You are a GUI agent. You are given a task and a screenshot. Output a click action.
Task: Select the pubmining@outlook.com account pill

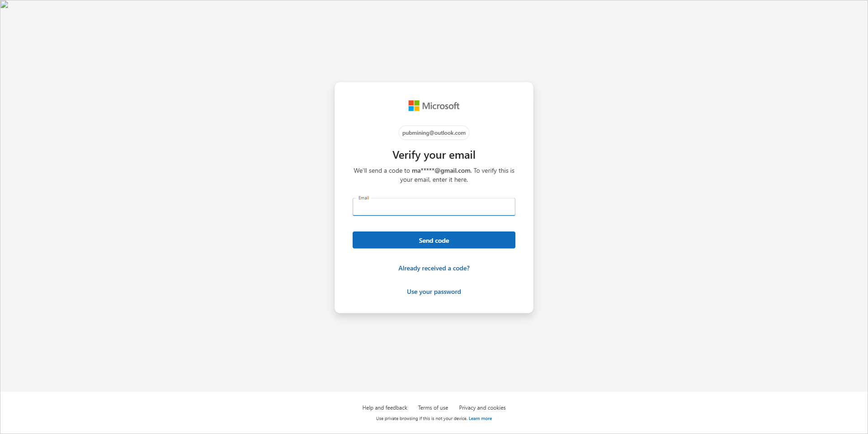(x=434, y=133)
